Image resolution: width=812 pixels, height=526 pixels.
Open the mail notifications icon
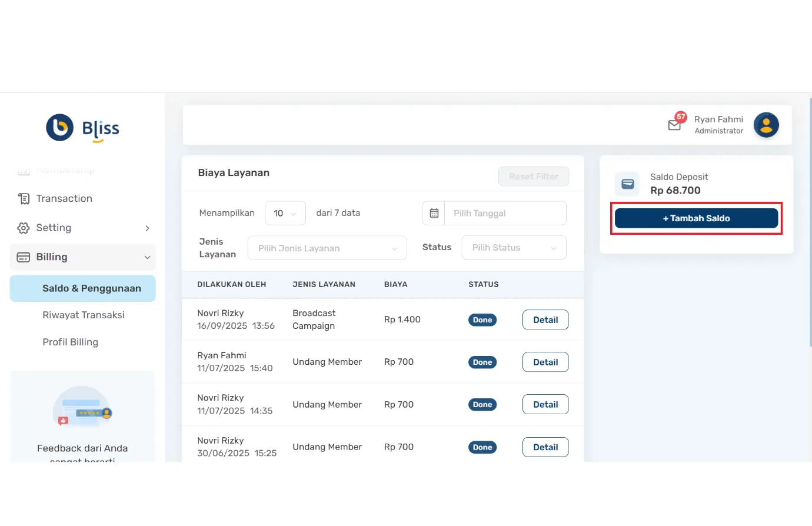(674, 125)
